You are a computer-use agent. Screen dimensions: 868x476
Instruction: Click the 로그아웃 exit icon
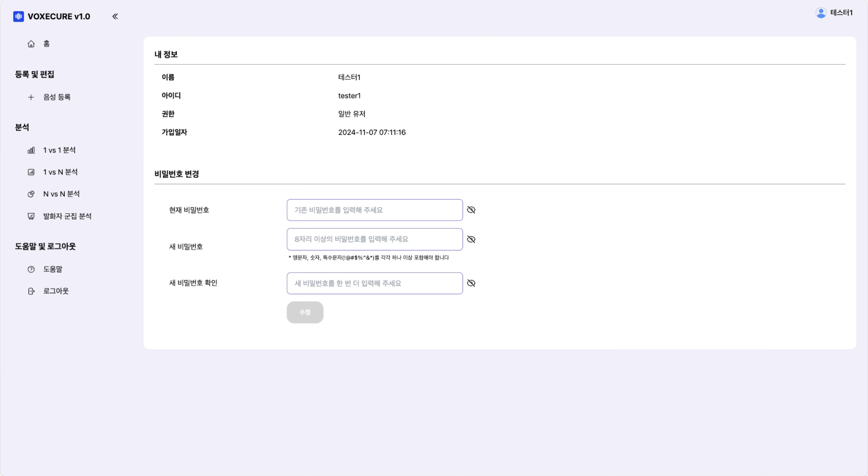point(31,291)
